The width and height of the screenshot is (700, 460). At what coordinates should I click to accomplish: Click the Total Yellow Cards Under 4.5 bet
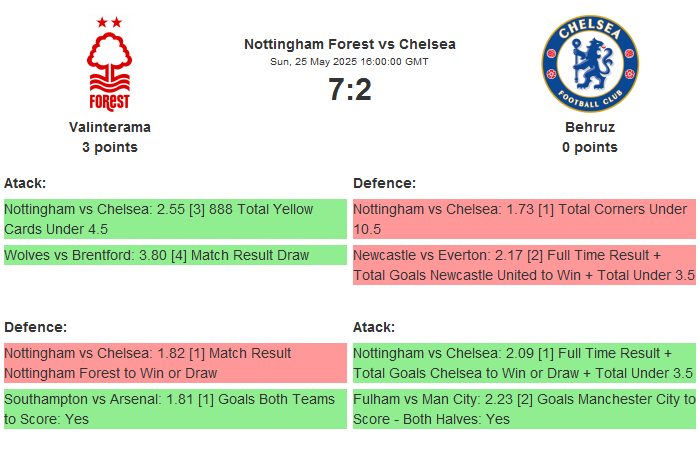coord(175,219)
